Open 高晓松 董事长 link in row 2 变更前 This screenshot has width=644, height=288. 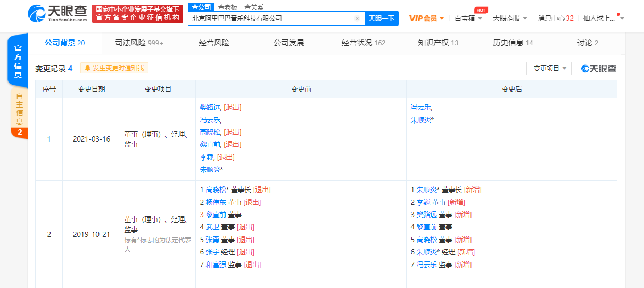coord(217,190)
